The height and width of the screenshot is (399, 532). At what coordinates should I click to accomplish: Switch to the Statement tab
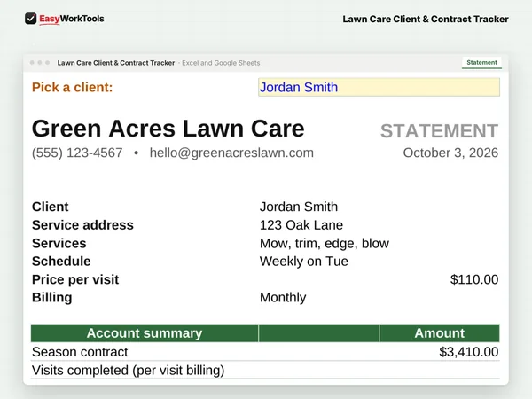click(x=481, y=62)
